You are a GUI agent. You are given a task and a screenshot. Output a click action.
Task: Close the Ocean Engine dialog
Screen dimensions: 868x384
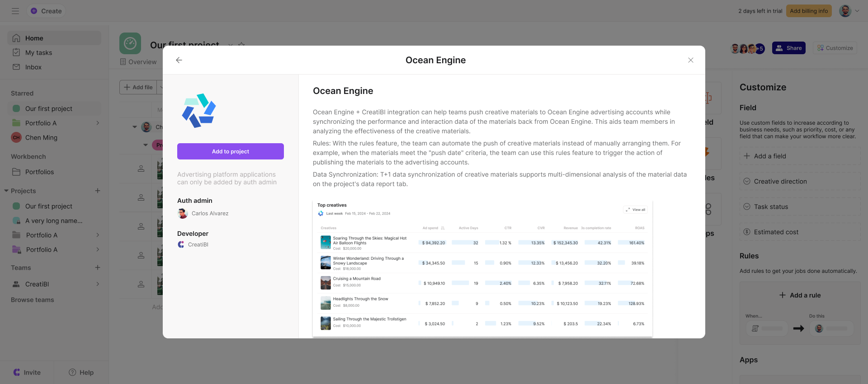click(x=690, y=60)
